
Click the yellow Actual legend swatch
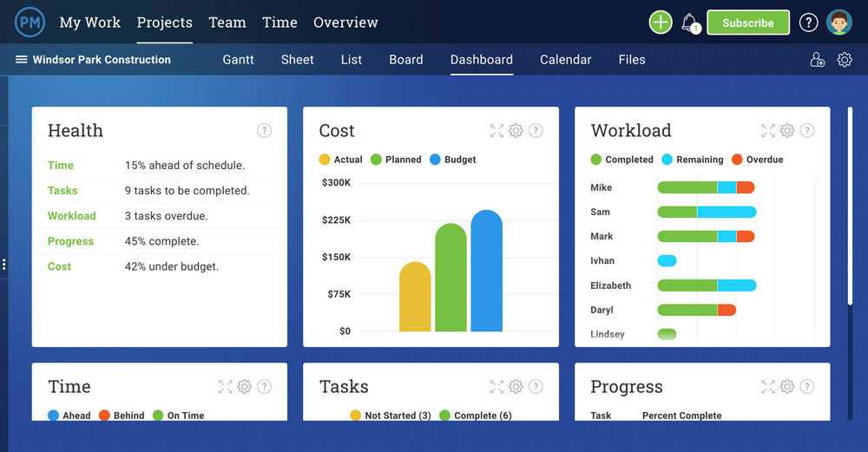click(x=325, y=160)
